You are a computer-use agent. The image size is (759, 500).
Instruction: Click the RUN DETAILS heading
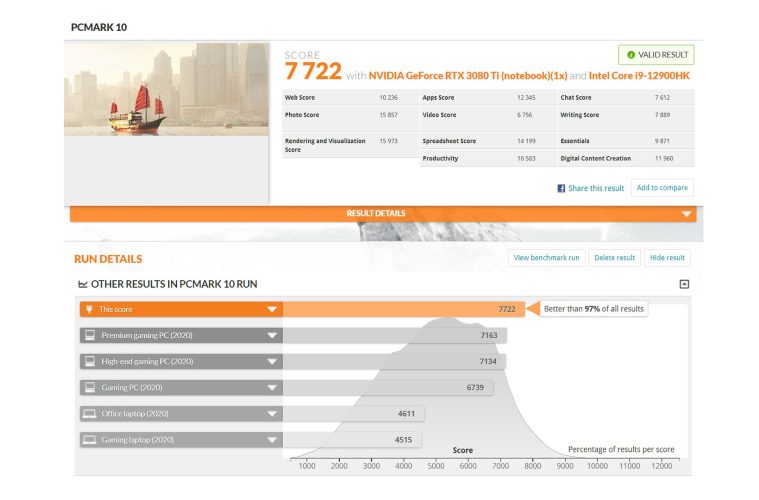(x=108, y=259)
